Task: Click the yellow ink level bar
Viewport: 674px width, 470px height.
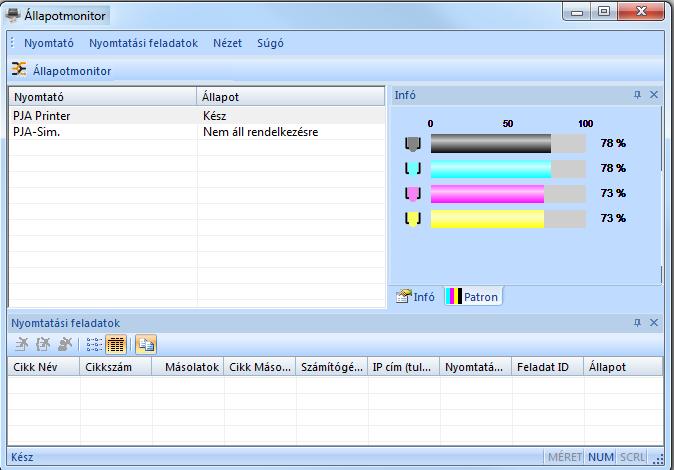Action: (x=508, y=219)
